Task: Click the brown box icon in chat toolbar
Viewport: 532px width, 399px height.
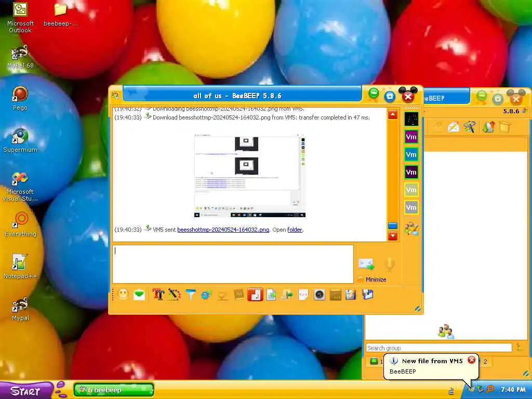Action: pos(335,295)
